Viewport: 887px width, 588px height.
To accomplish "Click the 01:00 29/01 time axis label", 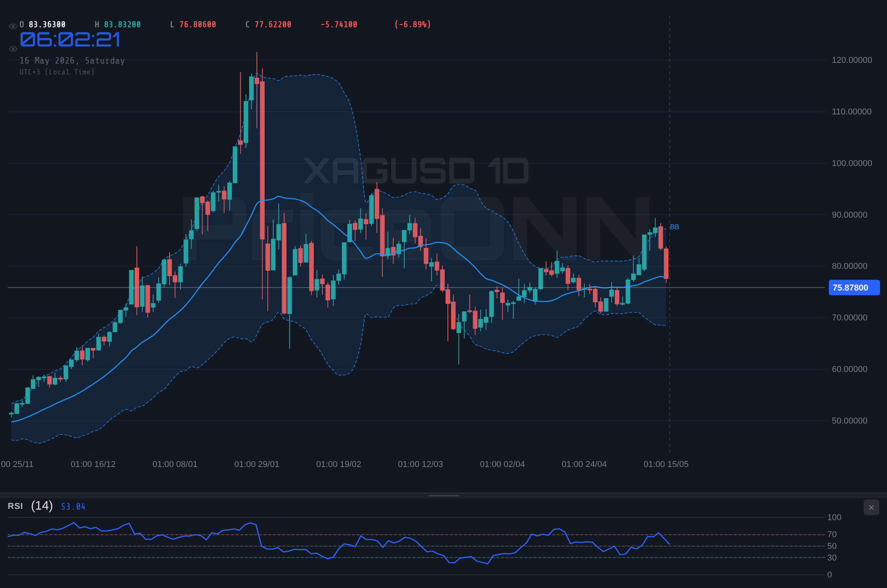I will [x=257, y=464].
